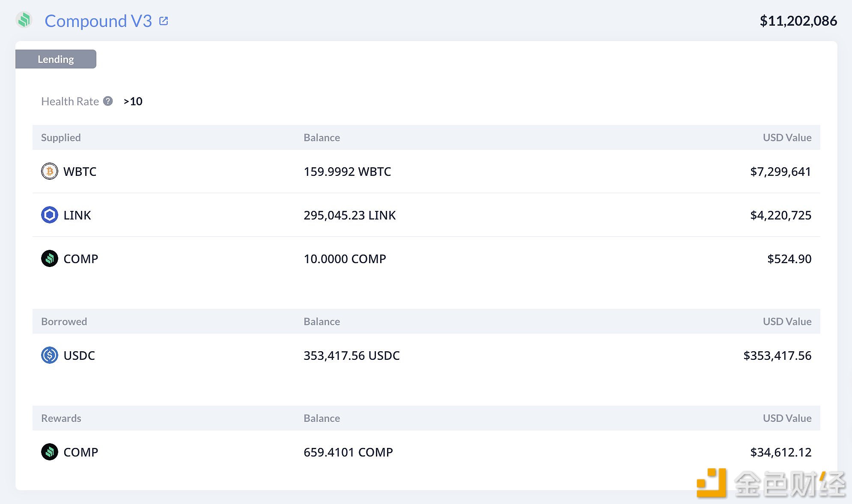Screen dimensions: 852x504
Task: Click the WBTC token icon
Action: point(50,171)
